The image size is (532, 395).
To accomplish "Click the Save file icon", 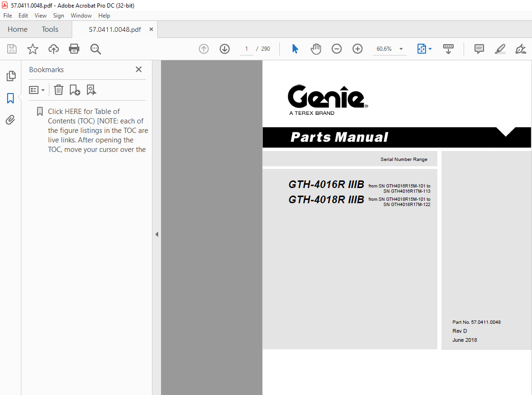I will [12, 49].
